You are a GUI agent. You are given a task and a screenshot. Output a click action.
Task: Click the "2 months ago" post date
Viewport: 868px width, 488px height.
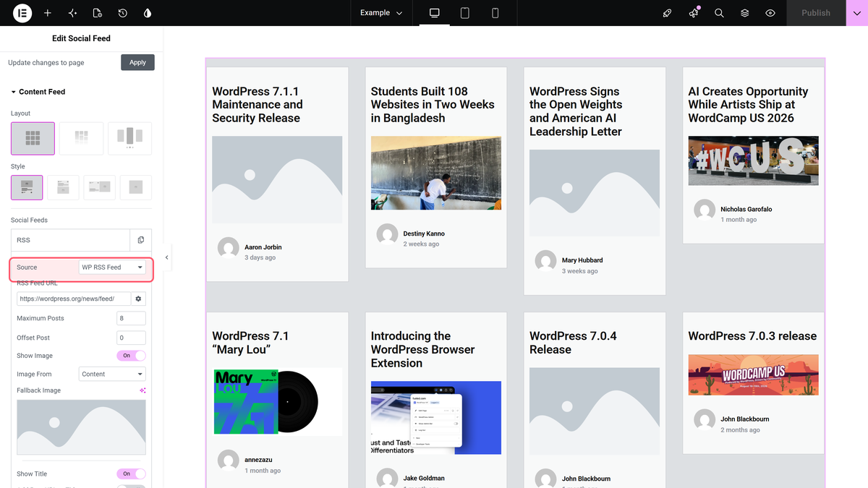[740, 429]
